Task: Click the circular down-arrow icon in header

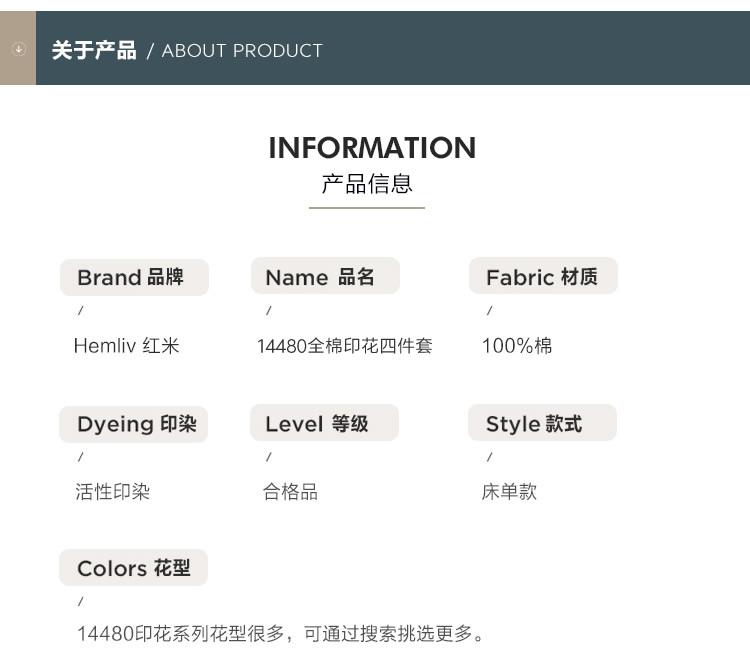Action: tap(18, 48)
